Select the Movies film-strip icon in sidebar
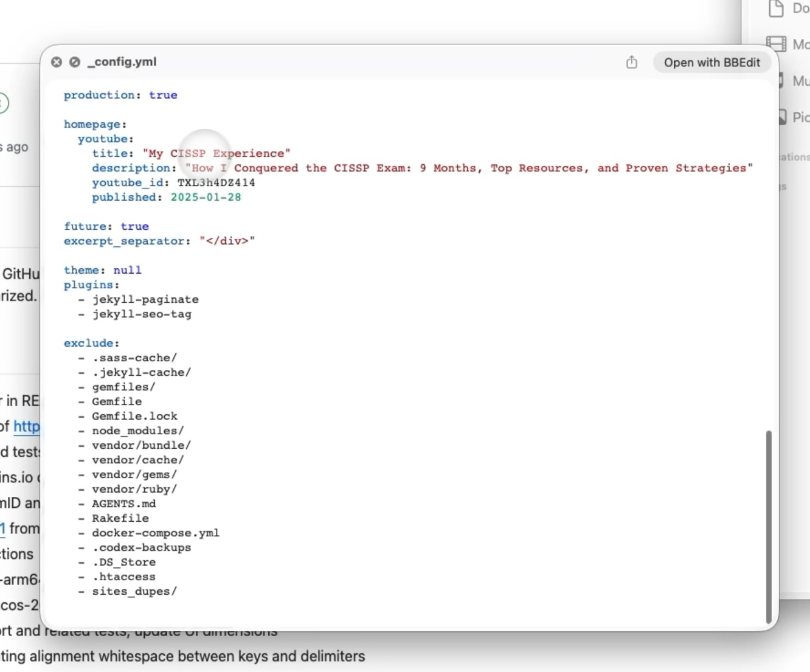Screen dimensions: 810x672 pyautogui.click(x=776, y=44)
